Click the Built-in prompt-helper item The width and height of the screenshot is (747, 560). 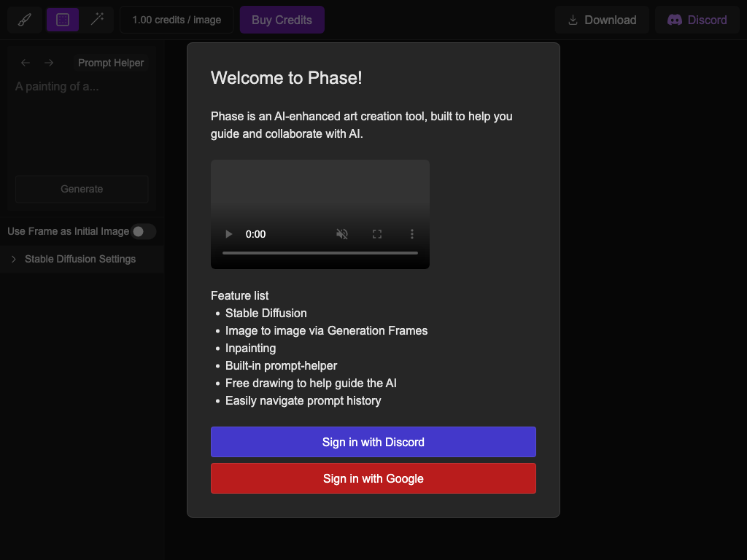point(281,366)
